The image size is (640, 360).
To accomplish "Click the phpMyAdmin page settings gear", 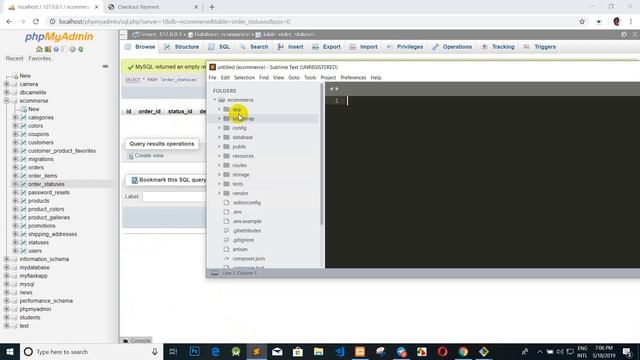I will point(624,35).
